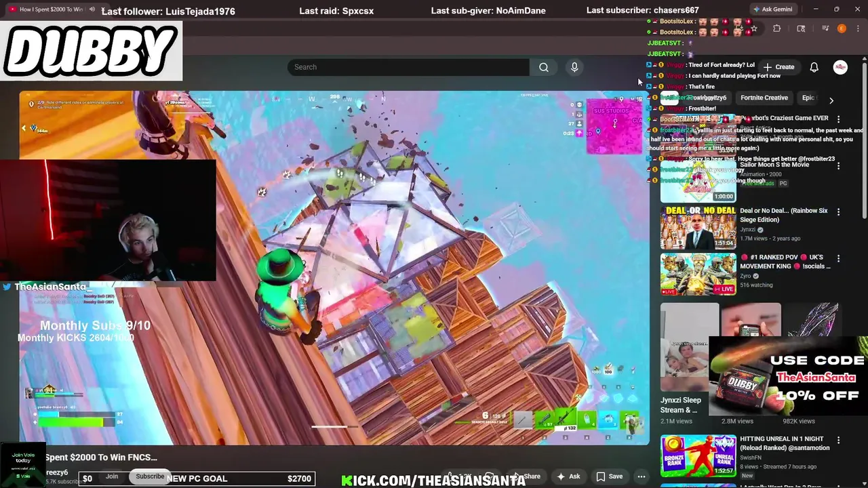Open the Ask button below the video
Image resolution: width=868 pixels, height=488 pixels.
pyautogui.click(x=568, y=476)
